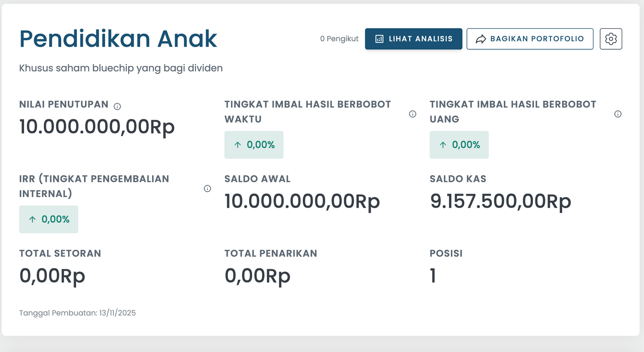
Task: Click the Saldo Awal amount
Action: coord(302,201)
